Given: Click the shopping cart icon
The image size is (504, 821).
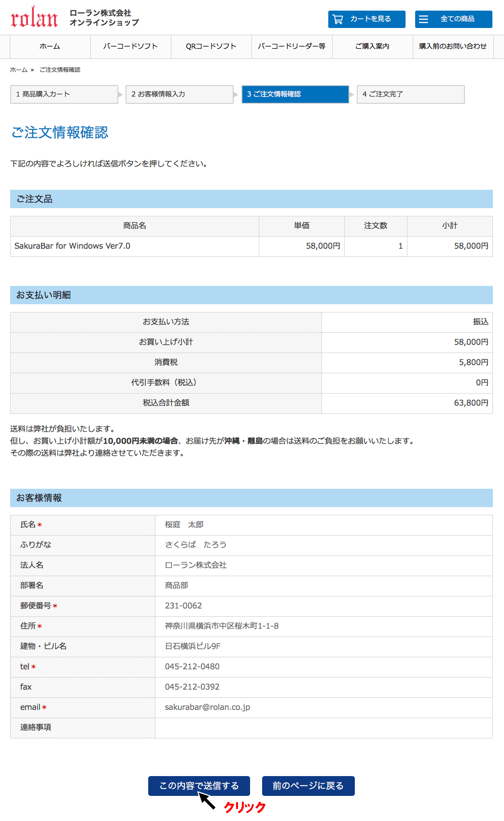Looking at the screenshot, I should (338, 19).
